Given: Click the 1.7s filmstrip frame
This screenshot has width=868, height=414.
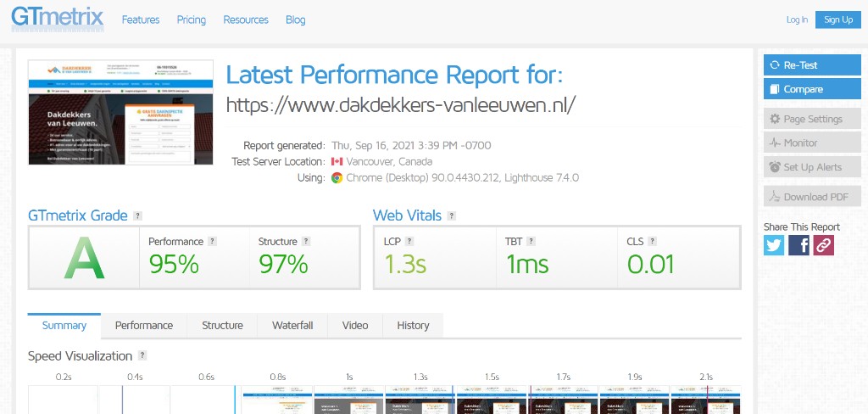Looking at the screenshot, I should [x=563, y=400].
